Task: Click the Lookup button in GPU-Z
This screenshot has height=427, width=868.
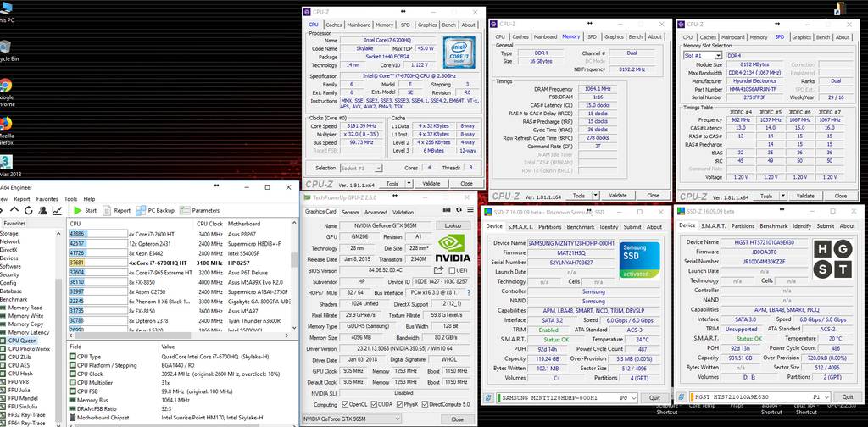Action: (453, 225)
